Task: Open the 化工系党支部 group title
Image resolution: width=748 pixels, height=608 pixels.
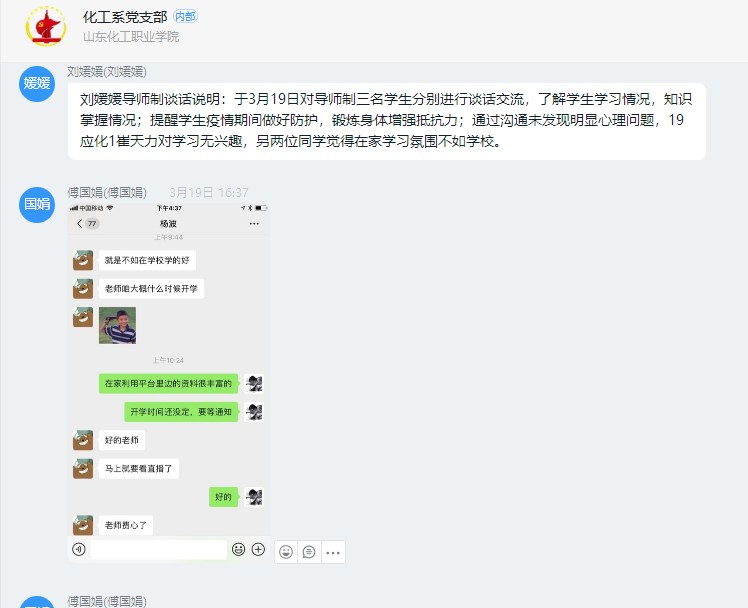Action: click(125, 17)
